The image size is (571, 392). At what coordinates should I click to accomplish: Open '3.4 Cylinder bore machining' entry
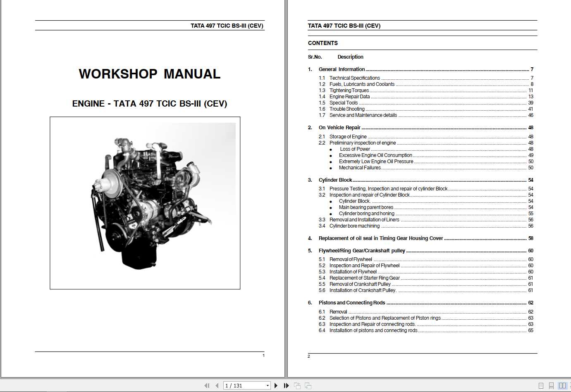point(426,226)
